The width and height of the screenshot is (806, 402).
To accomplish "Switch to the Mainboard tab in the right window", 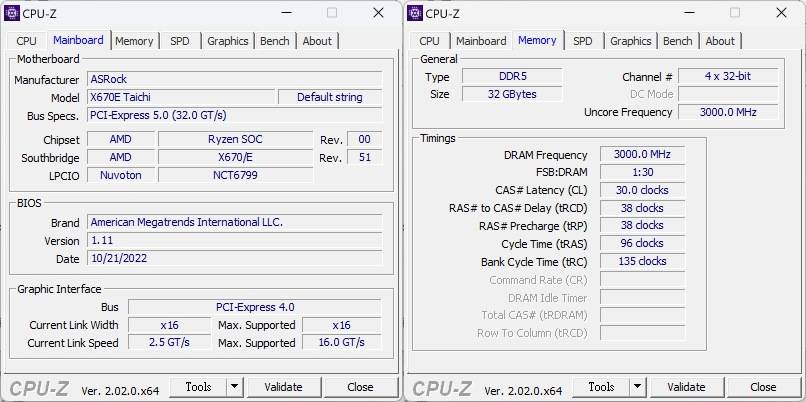I will (481, 41).
